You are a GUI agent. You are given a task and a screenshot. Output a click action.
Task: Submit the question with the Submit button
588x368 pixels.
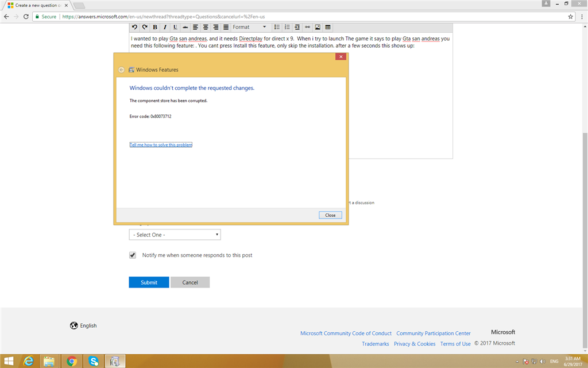(149, 282)
